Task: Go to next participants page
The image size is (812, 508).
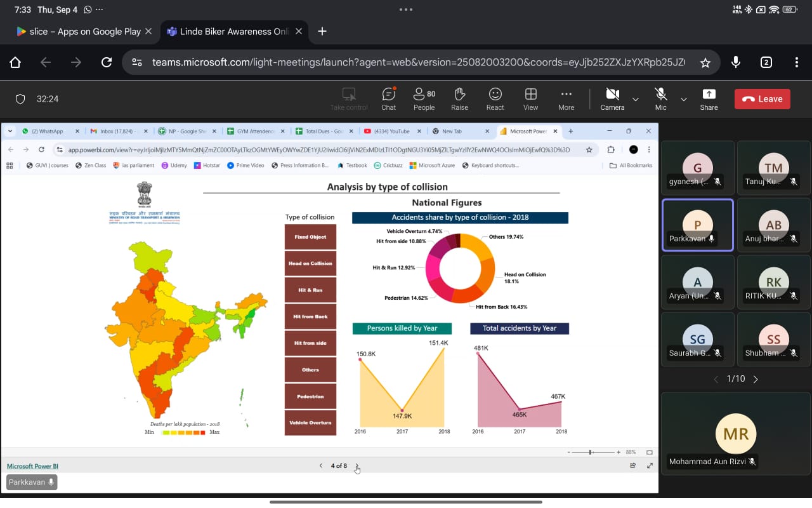Action: (x=756, y=379)
